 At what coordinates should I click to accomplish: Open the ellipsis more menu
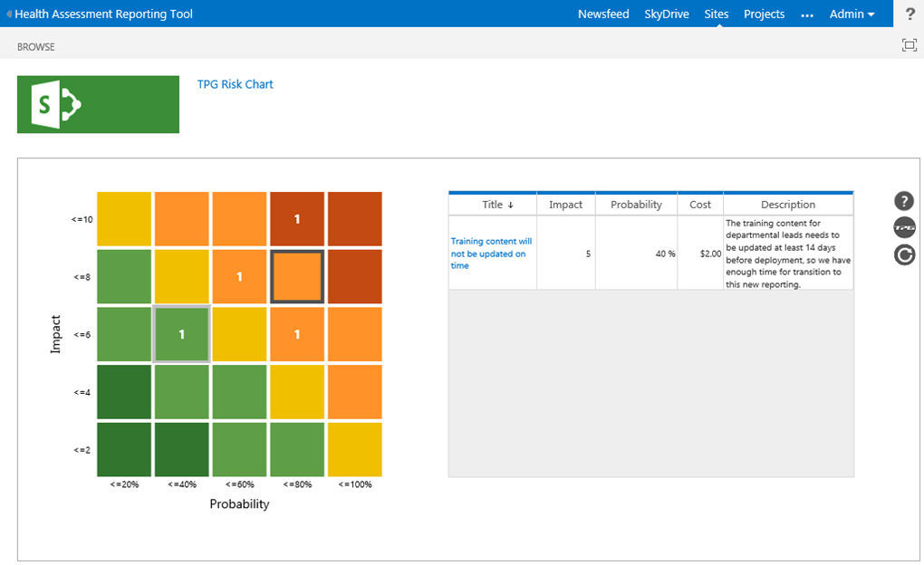807,14
